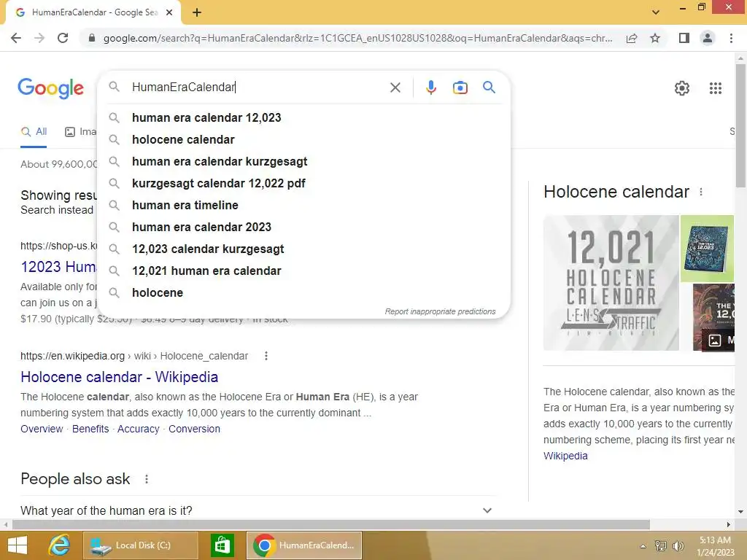Go to the Benefits sitelink

[x=90, y=429]
